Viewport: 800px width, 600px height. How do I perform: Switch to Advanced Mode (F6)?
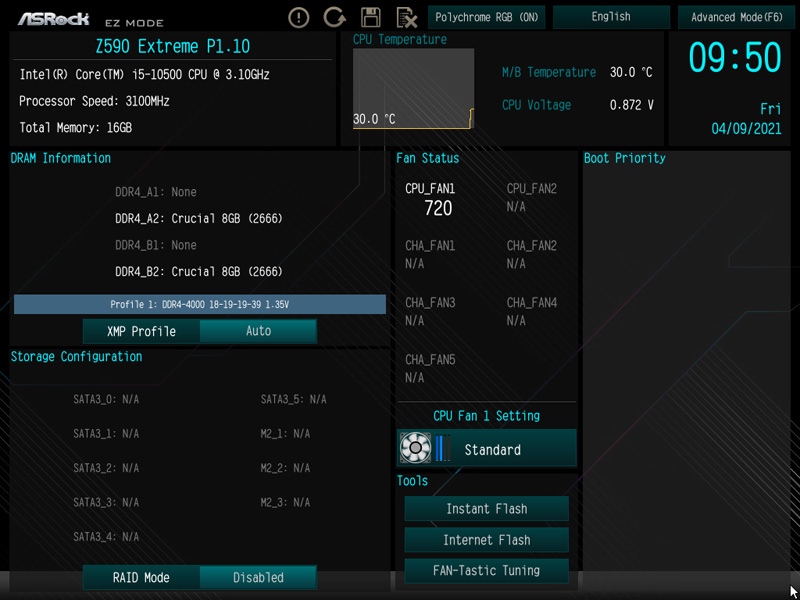737,17
